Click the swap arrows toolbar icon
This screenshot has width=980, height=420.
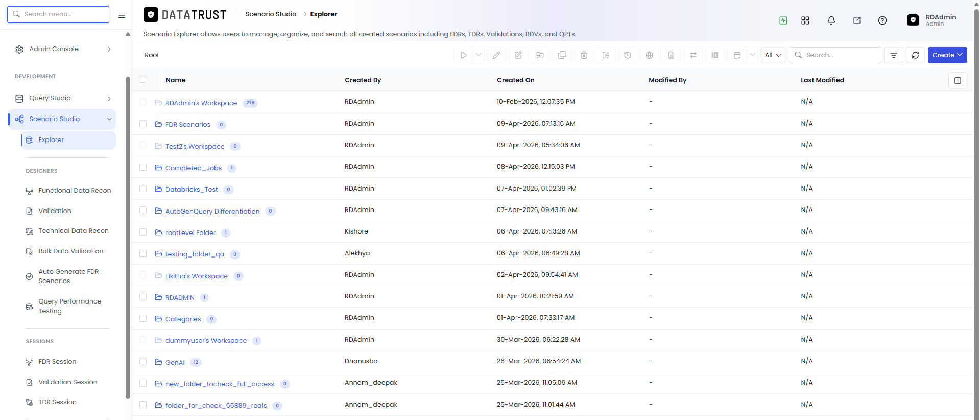tap(694, 55)
